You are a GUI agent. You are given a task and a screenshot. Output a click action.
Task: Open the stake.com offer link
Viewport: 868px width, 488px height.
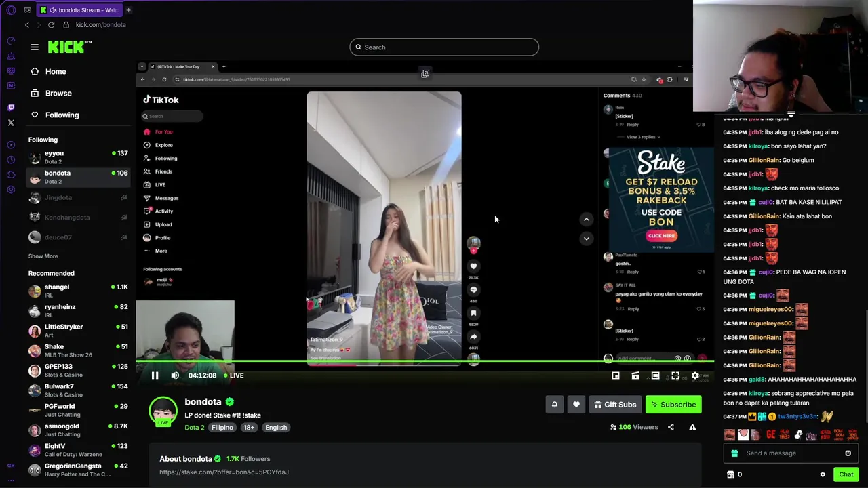tap(224, 472)
